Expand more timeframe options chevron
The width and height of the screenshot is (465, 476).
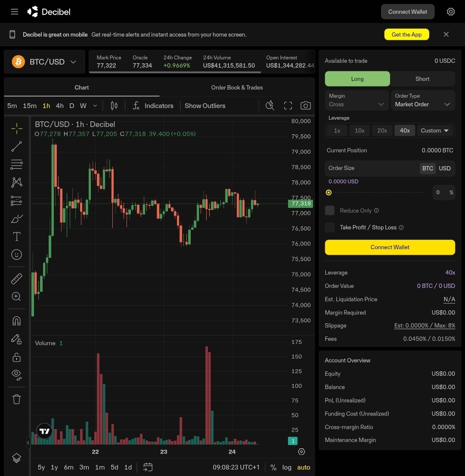95,105
